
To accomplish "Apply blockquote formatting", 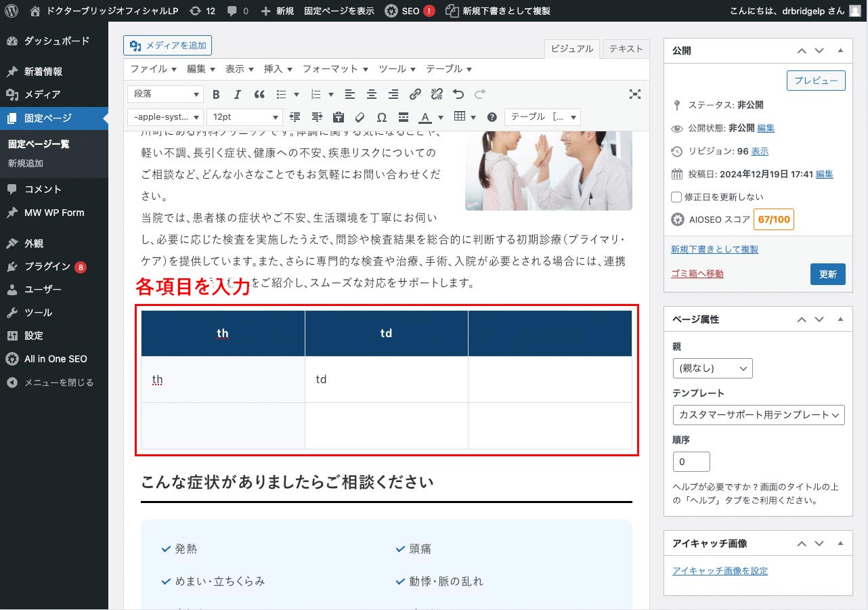I will tap(259, 95).
